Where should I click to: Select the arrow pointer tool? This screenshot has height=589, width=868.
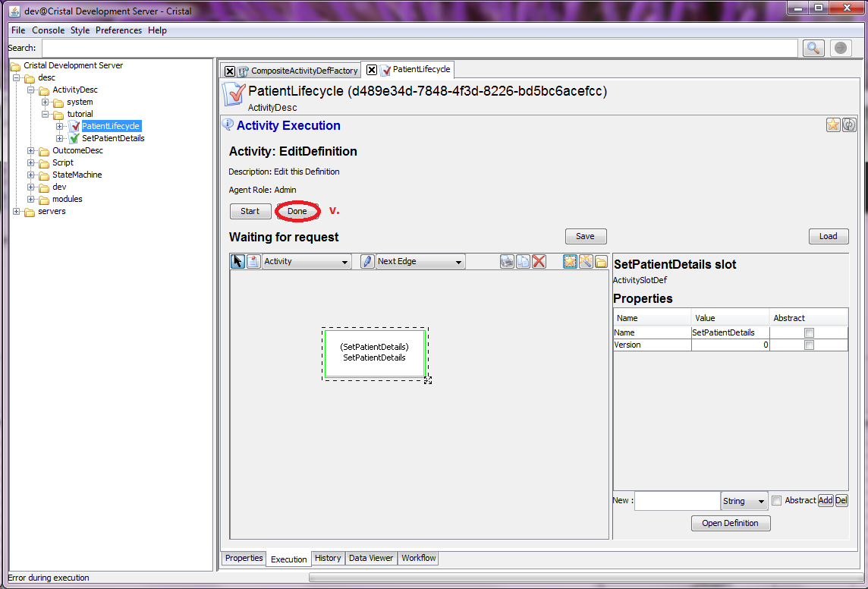click(237, 261)
